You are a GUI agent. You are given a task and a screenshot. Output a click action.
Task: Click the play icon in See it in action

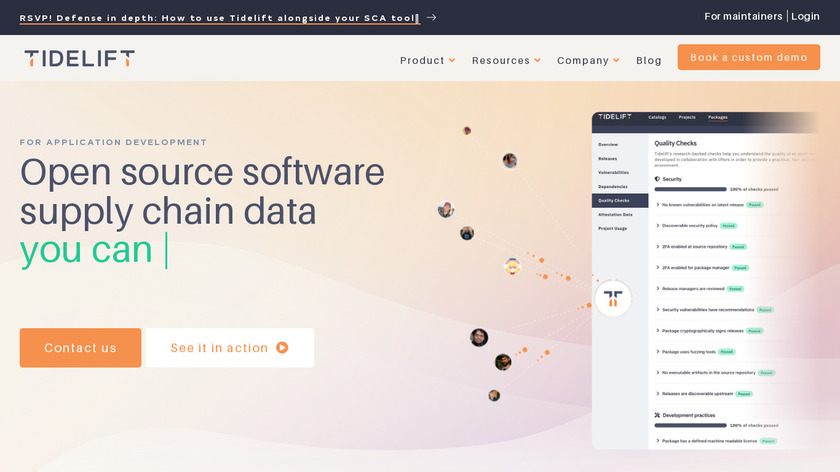pos(282,348)
